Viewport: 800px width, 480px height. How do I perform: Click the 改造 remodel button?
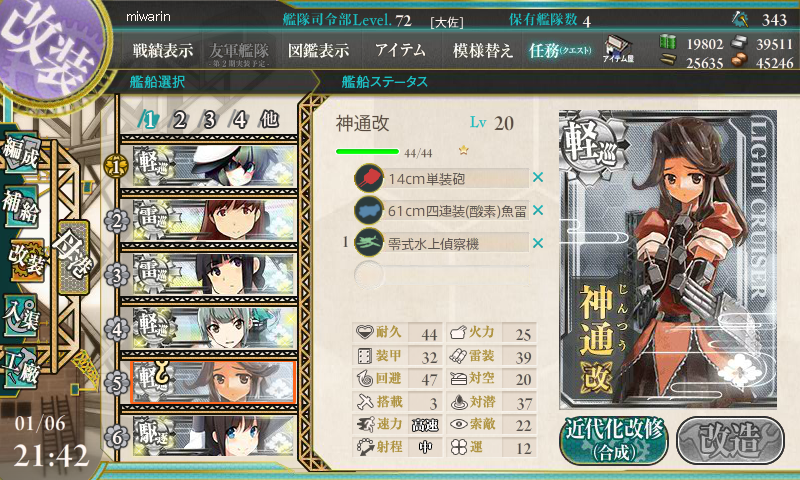(x=731, y=441)
